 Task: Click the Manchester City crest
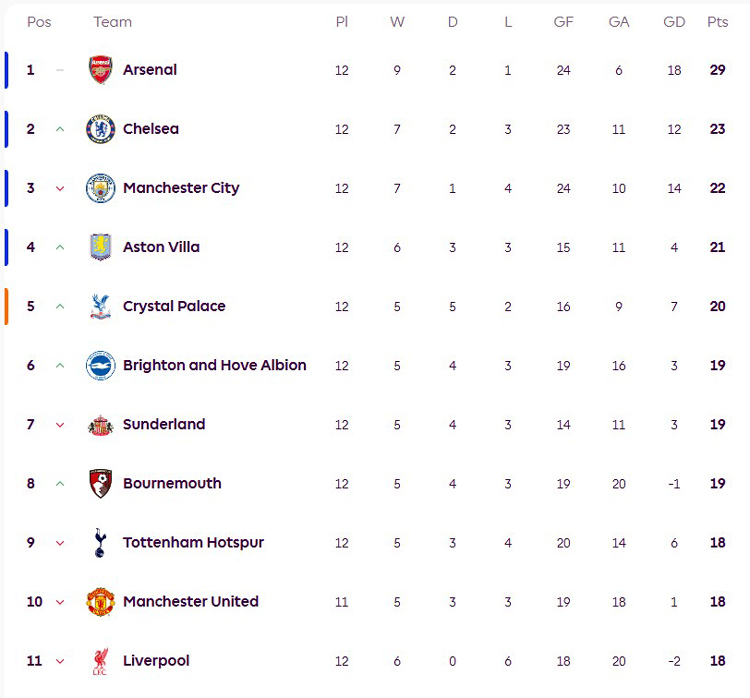pos(101,188)
